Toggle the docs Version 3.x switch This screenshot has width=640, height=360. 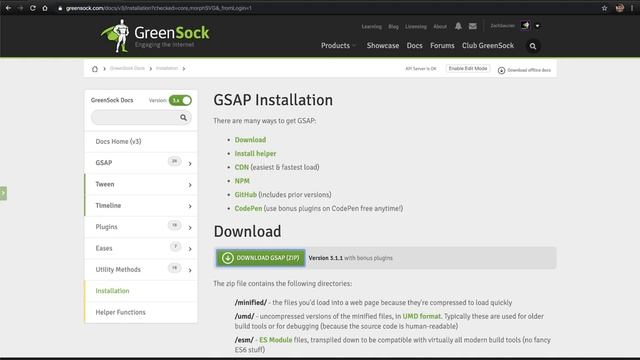[180, 100]
